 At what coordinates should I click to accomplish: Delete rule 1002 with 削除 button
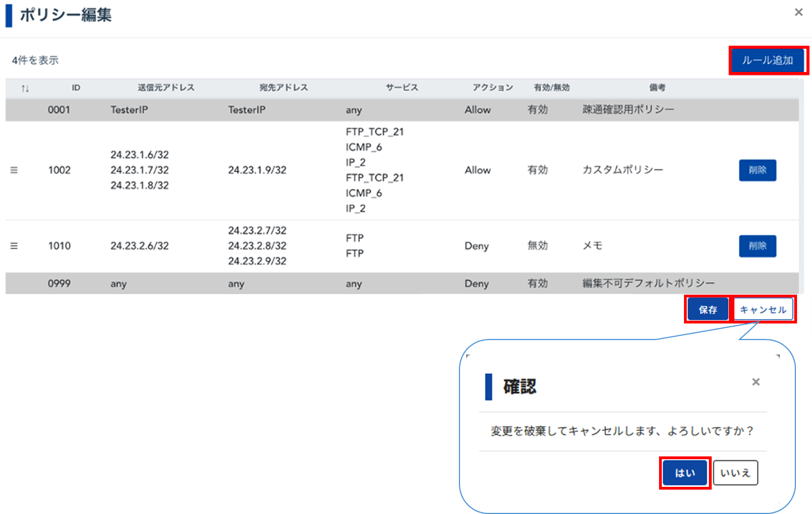[757, 170]
